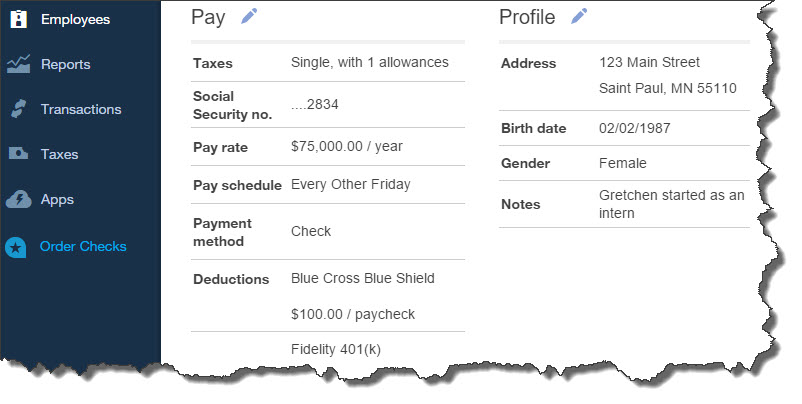Follow the Order Checks link
This screenshot has width=802, height=404.
(83, 246)
